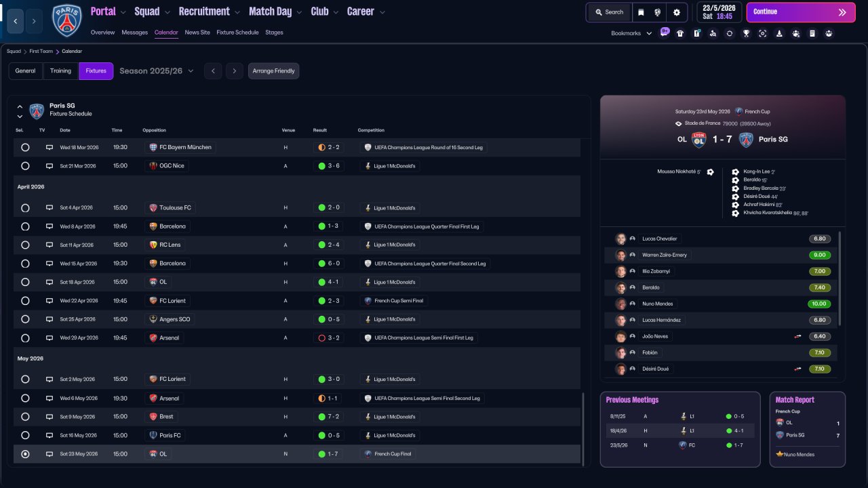Go to next season with right chevron
Screen dimensions: 868x488
point(235,71)
